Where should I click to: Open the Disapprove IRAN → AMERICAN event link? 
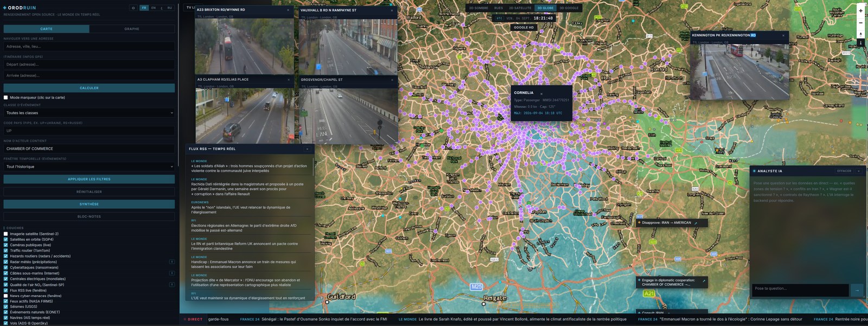pyautogui.click(x=696, y=223)
